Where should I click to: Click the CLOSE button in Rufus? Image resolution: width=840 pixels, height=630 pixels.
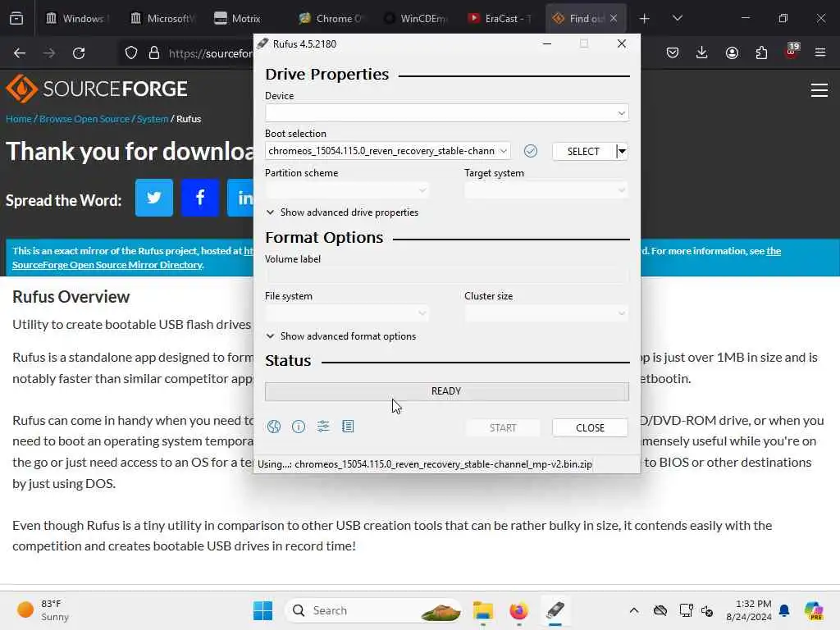(590, 427)
